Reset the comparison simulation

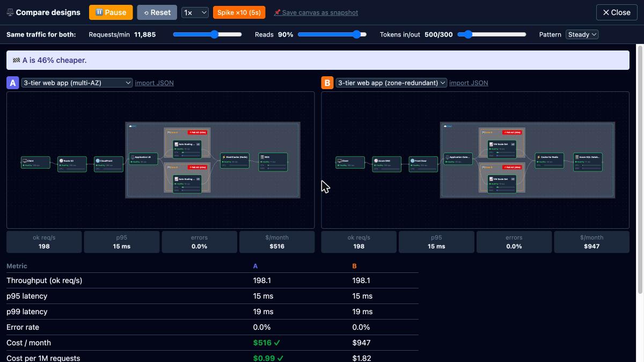tap(157, 12)
